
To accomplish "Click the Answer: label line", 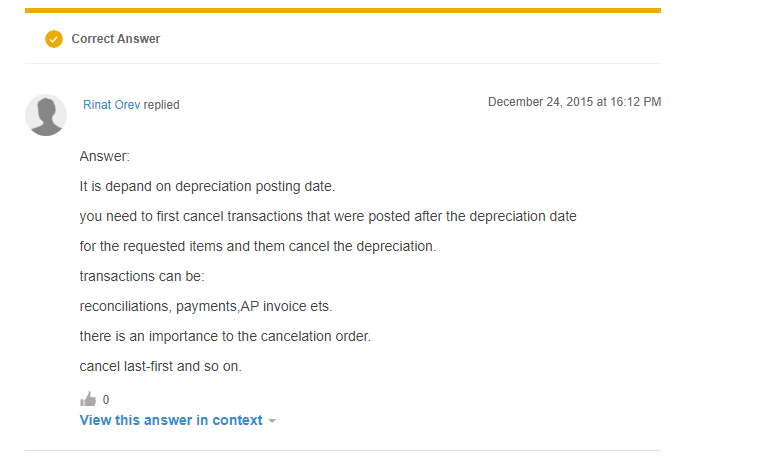I will [104, 156].
